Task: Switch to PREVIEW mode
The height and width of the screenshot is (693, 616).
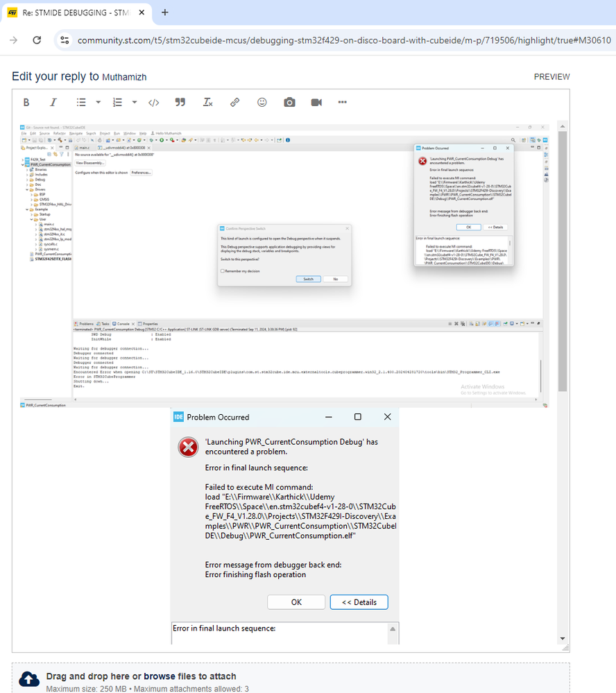Action: pos(551,77)
